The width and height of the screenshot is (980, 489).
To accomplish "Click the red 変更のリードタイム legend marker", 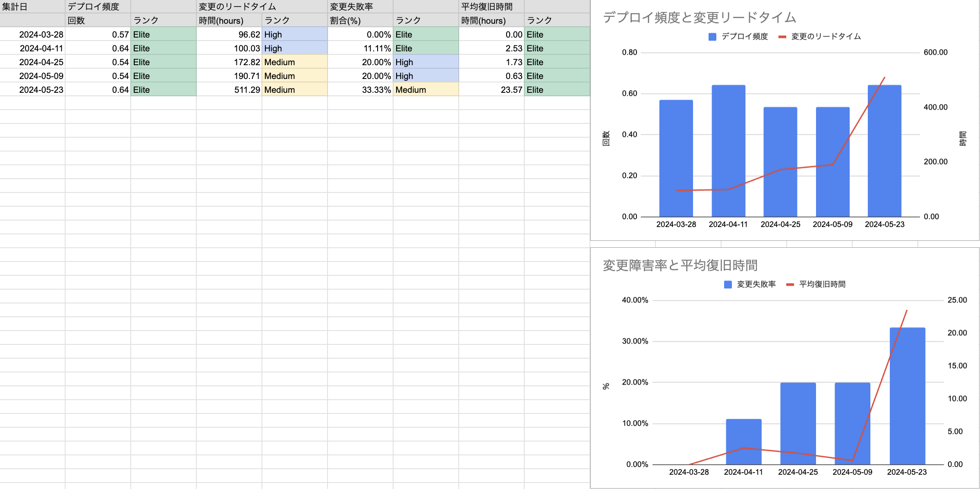I will pos(782,37).
